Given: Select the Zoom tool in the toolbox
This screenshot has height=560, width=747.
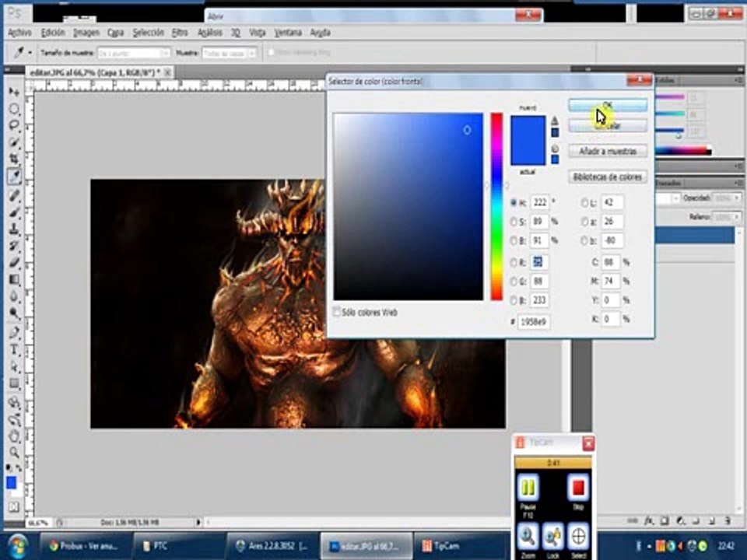Looking at the screenshot, I should [x=14, y=453].
